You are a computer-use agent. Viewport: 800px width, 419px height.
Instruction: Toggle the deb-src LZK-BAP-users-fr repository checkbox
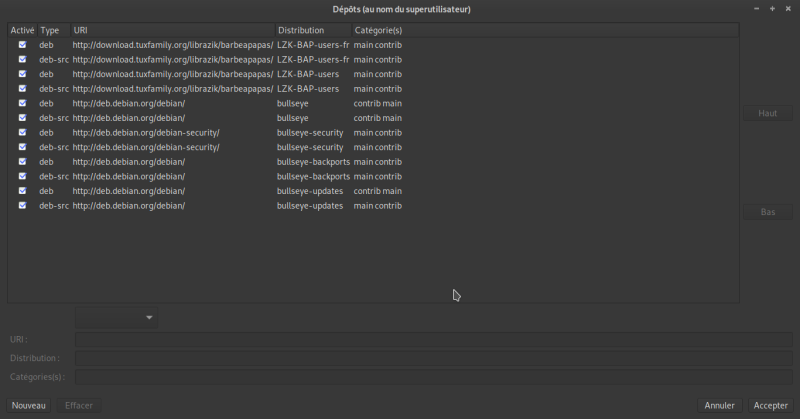pos(22,59)
